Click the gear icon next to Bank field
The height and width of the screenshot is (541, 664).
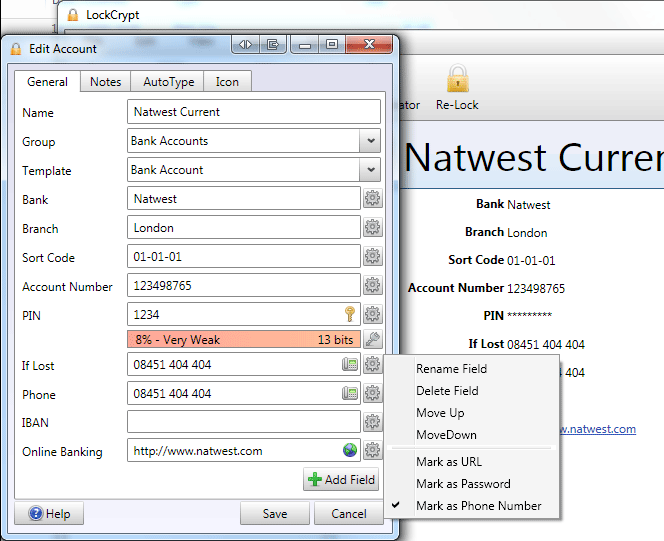tap(373, 199)
